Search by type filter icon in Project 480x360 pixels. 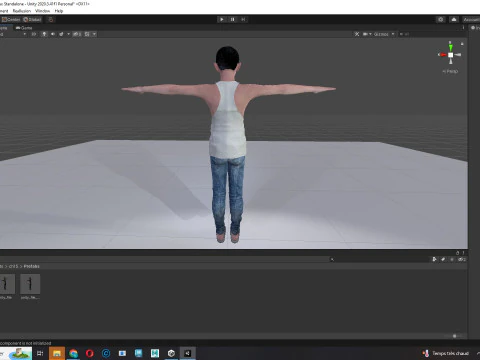434,259
